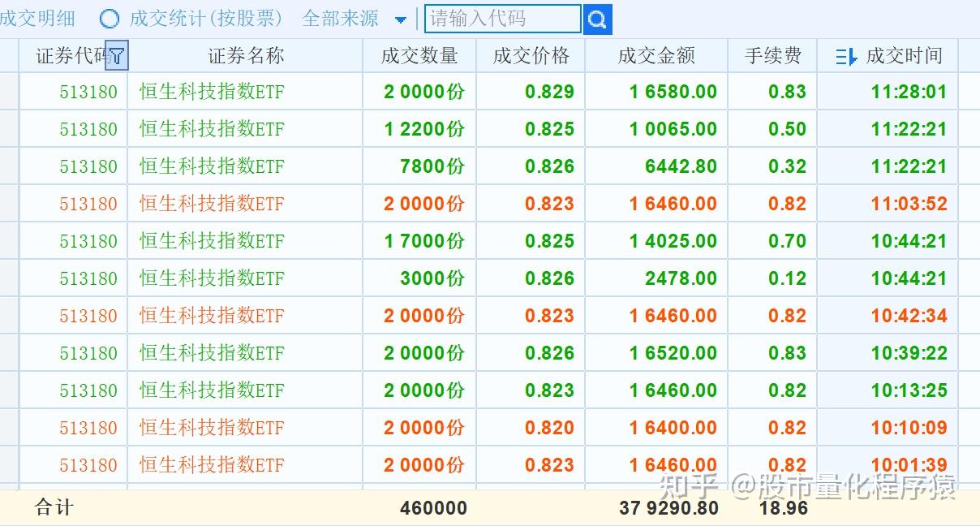Click the 手续费 column header
This screenshot has width=980, height=526.
click(x=773, y=56)
